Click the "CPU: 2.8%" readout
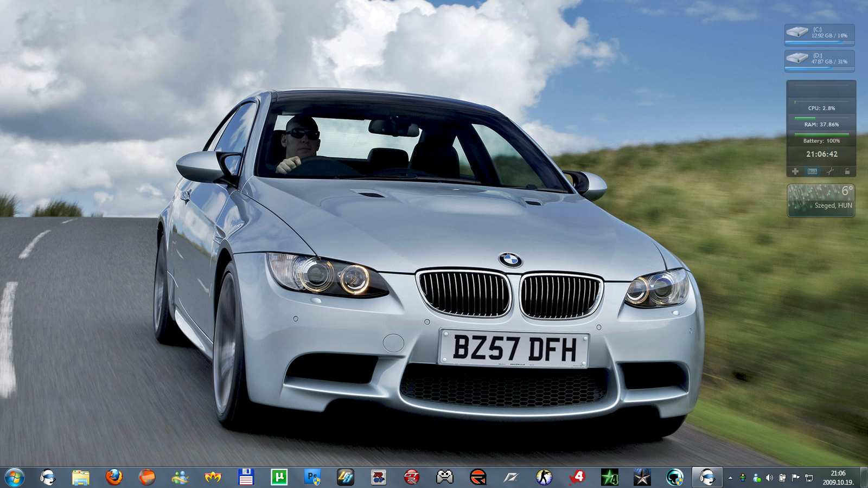The image size is (868, 488). click(x=822, y=108)
